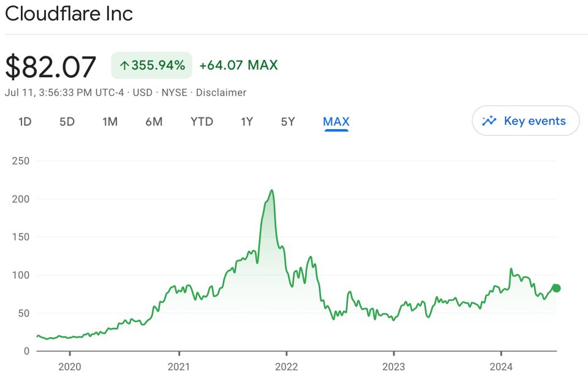Screen dimensions: 588x383
Task: Click the $82.07 stock price
Action: coord(51,67)
